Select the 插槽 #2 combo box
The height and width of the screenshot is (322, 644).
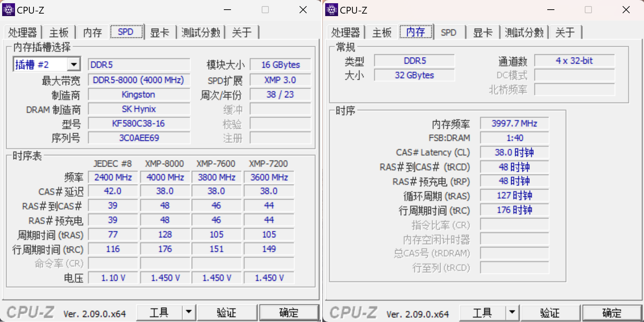(x=47, y=65)
